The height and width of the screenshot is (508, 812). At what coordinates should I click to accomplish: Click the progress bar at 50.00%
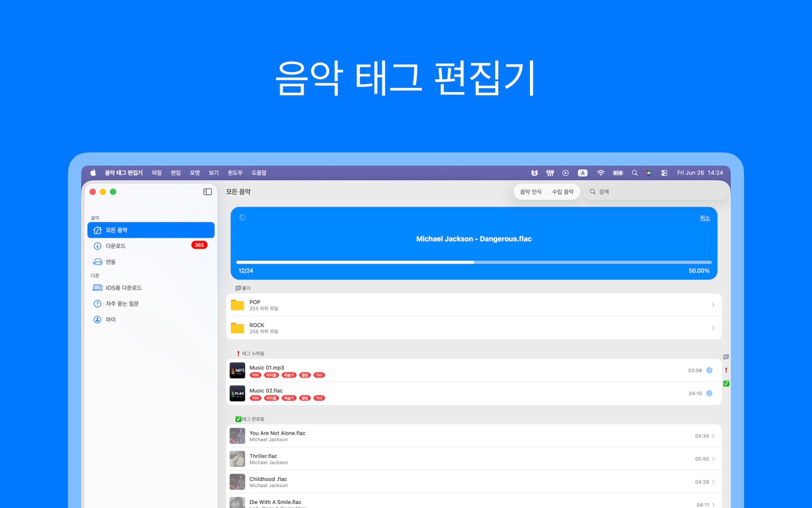pyautogui.click(x=474, y=262)
